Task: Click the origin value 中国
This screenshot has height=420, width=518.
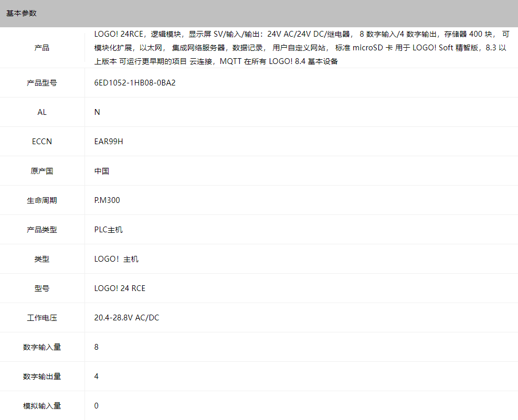Action: (102, 171)
